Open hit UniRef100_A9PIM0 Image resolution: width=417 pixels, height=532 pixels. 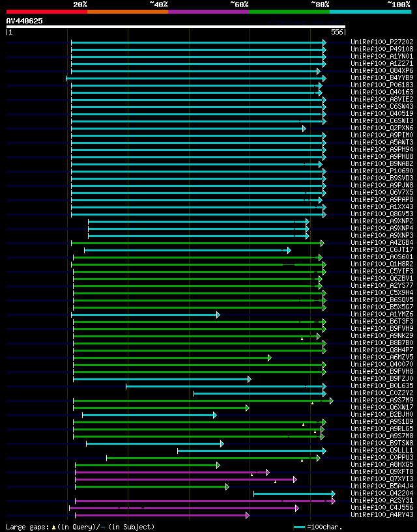(382, 135)
